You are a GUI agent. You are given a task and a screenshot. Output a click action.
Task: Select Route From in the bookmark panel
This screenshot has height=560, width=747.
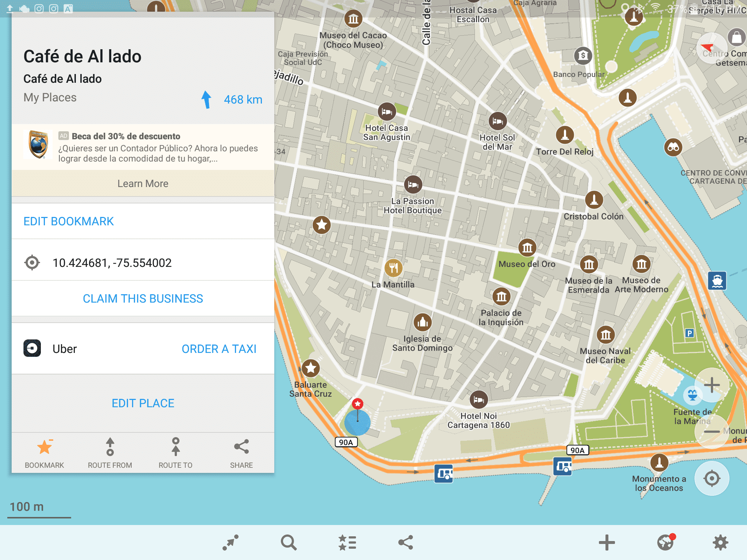[110, 452]
